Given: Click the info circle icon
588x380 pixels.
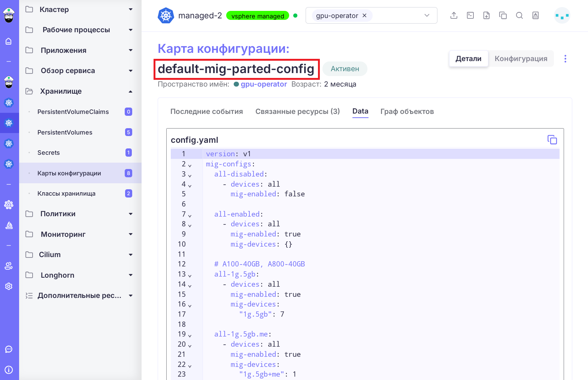Looking at the screenshot, I should (9, 370).
